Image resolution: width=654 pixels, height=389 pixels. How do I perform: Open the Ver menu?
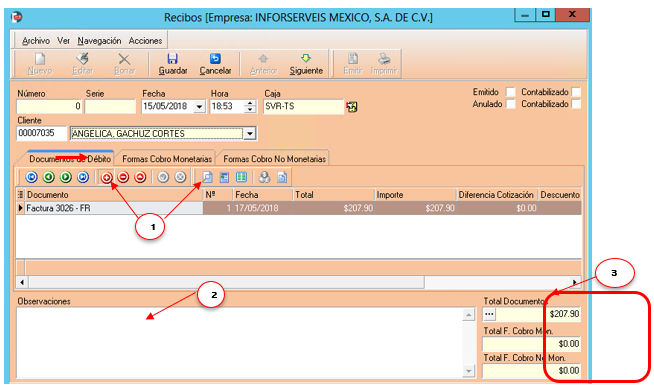coord(63,41)
